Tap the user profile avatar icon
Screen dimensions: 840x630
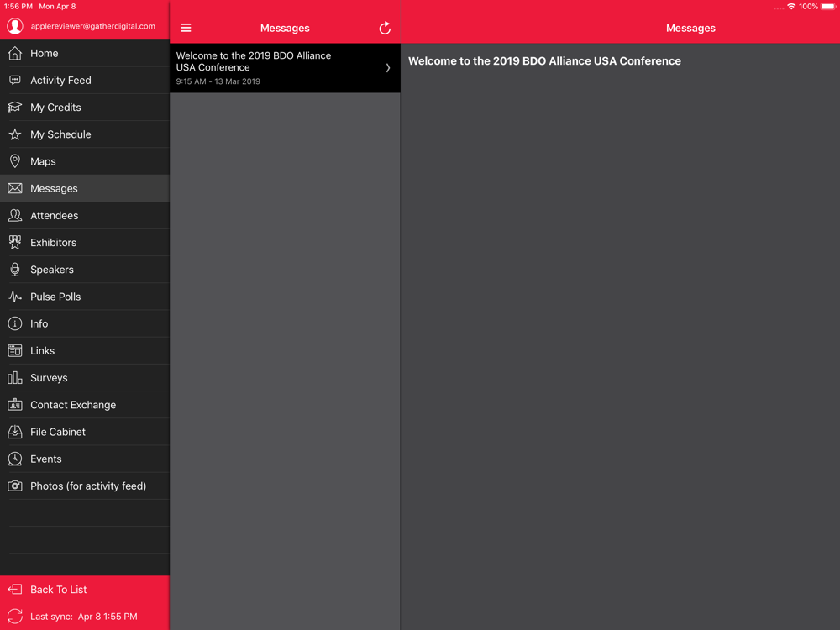15,26
